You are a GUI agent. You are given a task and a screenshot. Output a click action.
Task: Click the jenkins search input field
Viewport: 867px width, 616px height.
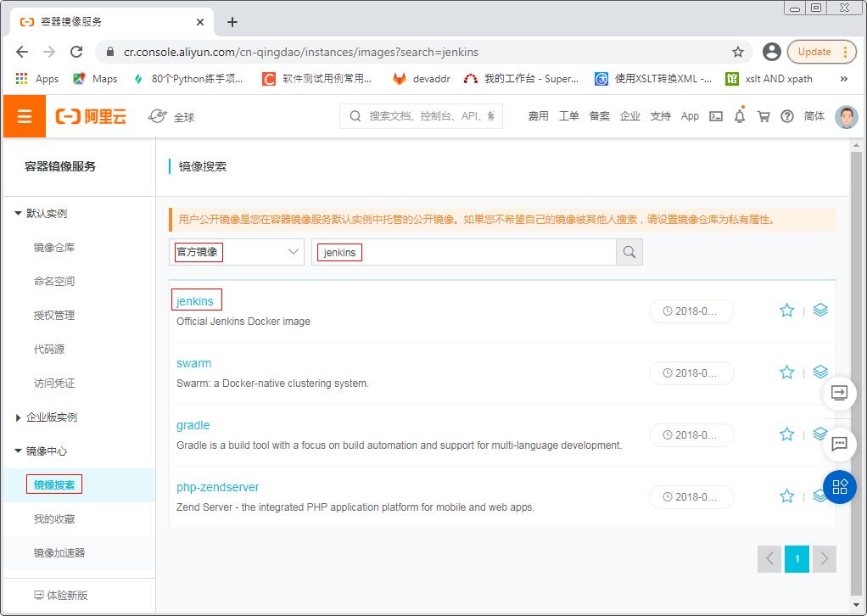pos(464,252)
